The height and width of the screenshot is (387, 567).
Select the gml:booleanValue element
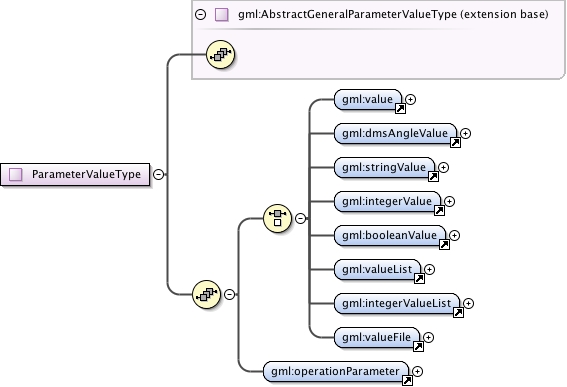click(x=390, y=235)
